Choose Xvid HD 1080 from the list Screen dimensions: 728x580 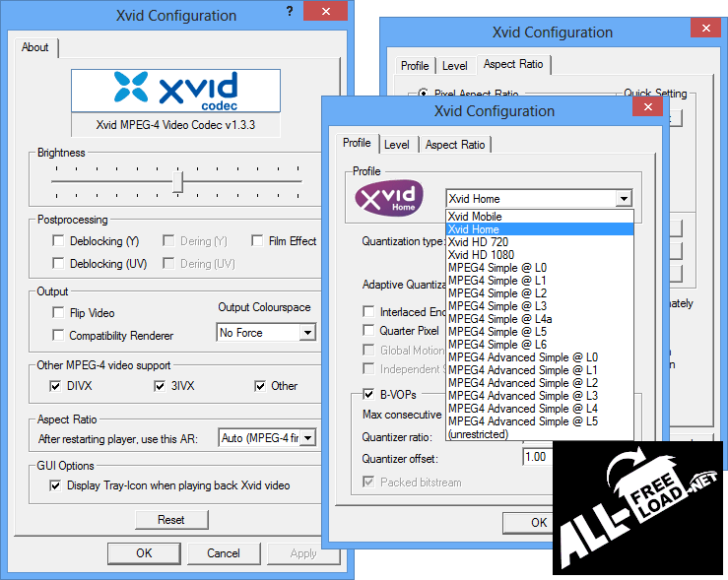tap(481, 255)
